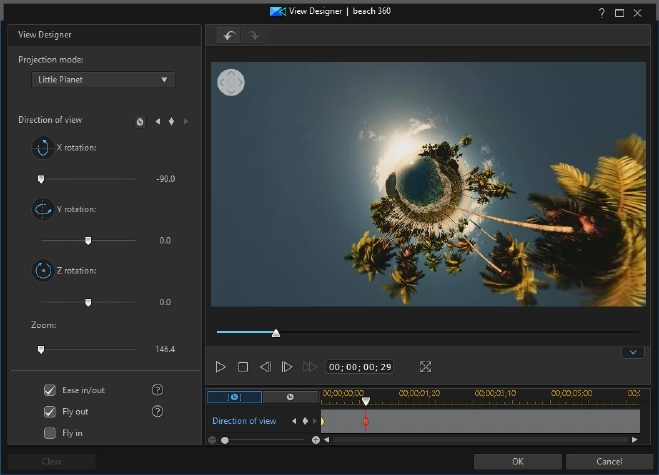Open Projection mode Little Planet dropdown
659x475 pixels.
[103, 79]
